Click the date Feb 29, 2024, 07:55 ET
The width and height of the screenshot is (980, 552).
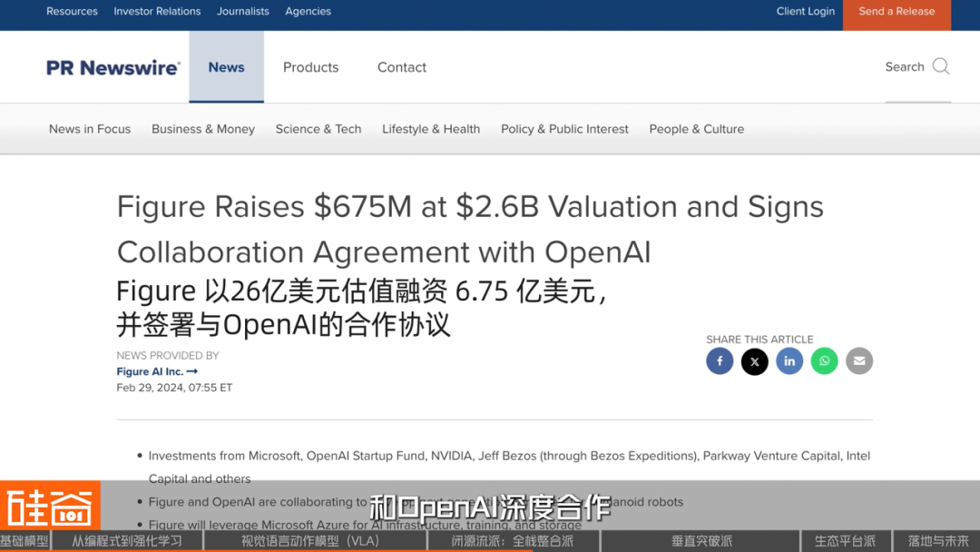coord(174,388)
